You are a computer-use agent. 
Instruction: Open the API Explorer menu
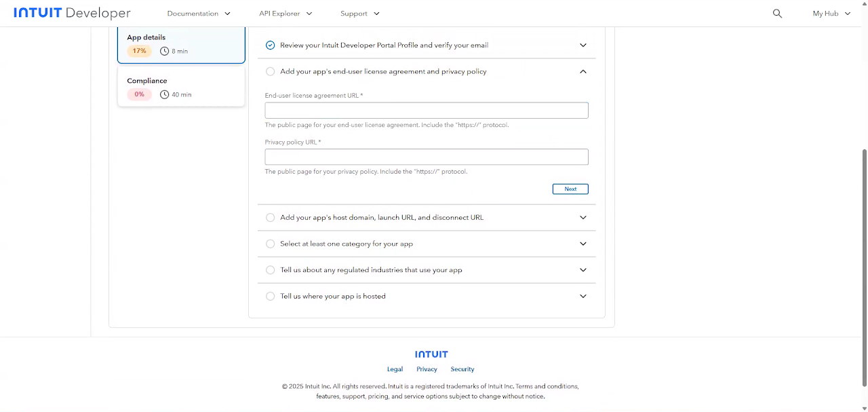pos(285,14)
